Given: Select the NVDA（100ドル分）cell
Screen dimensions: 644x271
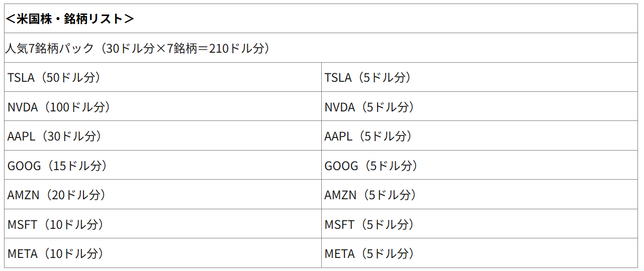Looking at the screenshot, I should point(59,107).
